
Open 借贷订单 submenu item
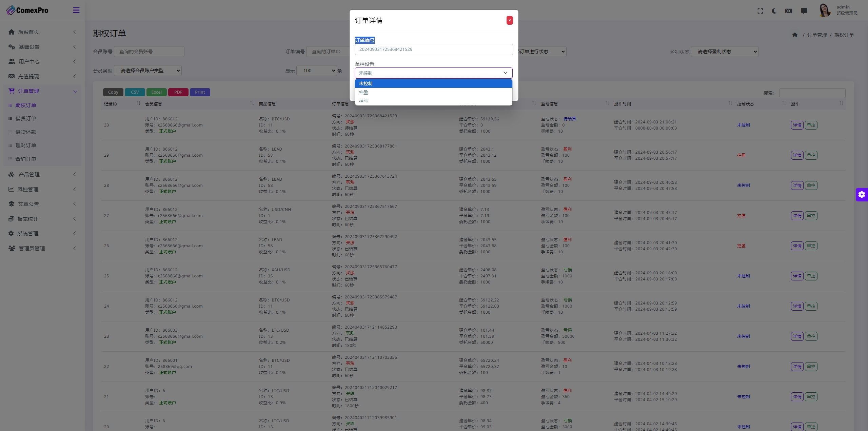click(26, 119)
